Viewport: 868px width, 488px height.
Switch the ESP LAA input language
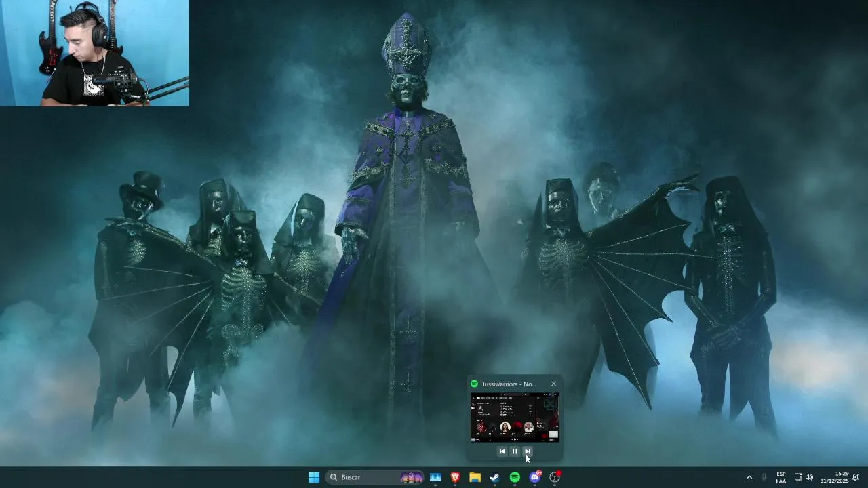781,477
